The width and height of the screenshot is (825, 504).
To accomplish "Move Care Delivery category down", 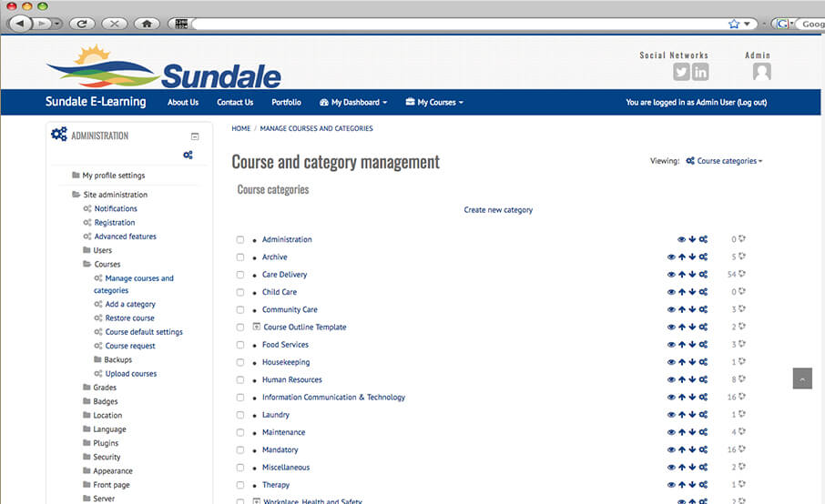I will (x=692, y=275).
